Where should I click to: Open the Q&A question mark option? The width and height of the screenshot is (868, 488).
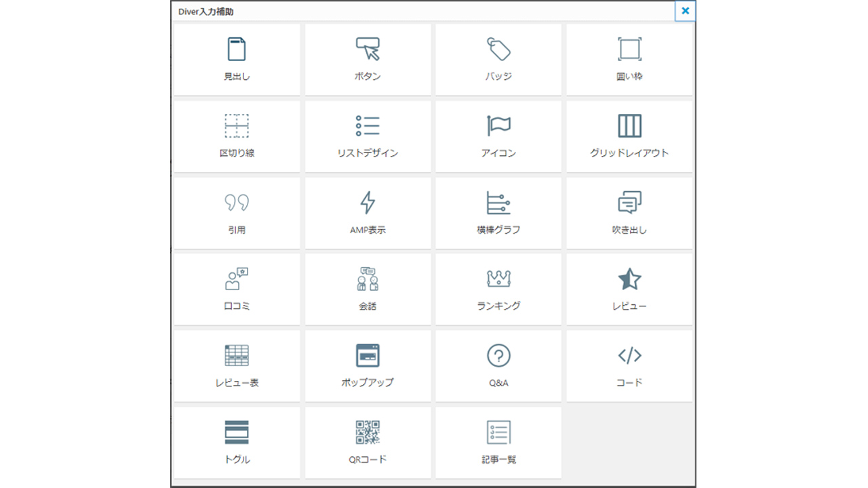pyautogui.click(x=498, y=356)
